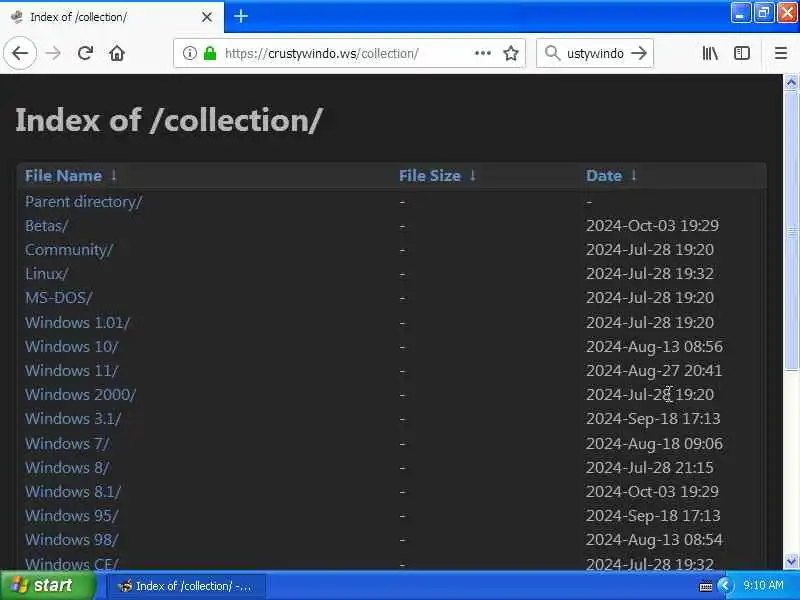Click date 2024-Jul-28 19:32 of Linux/
800x600 pixels.
pyautogui.click(x=649, y=273)
